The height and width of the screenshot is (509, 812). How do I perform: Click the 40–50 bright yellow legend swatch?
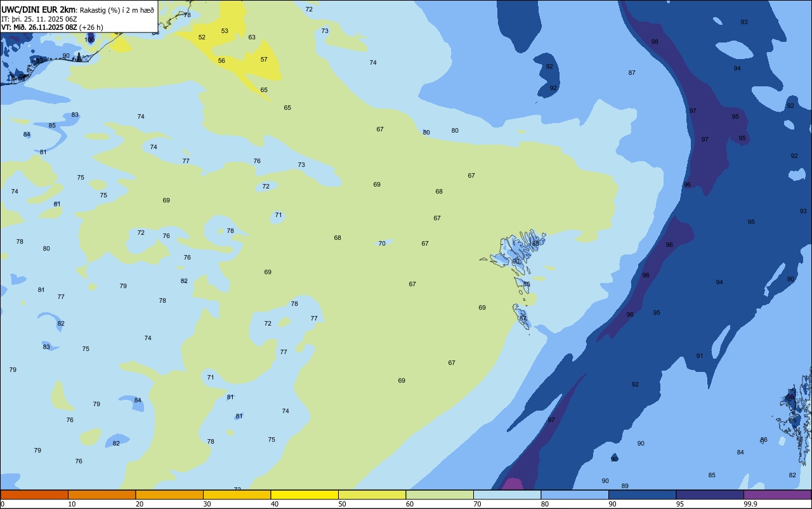click(304, 494)
